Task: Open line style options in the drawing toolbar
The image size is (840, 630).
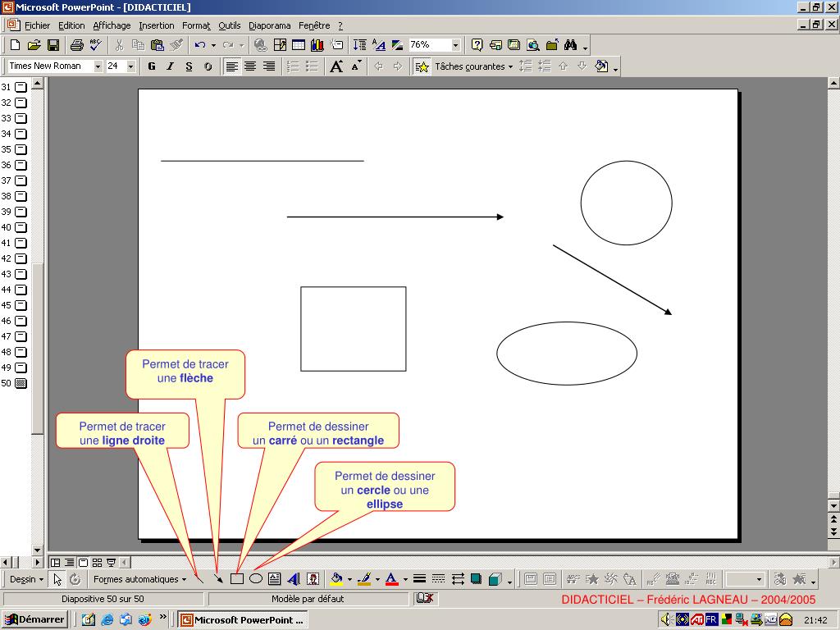Action: coord(419,579)
